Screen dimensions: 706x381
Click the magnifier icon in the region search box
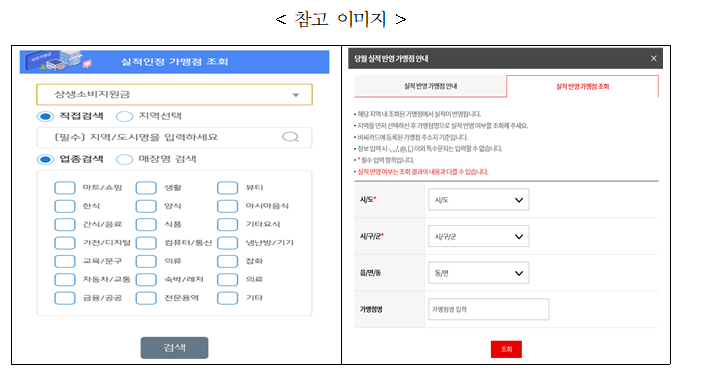tap(290, 137)
